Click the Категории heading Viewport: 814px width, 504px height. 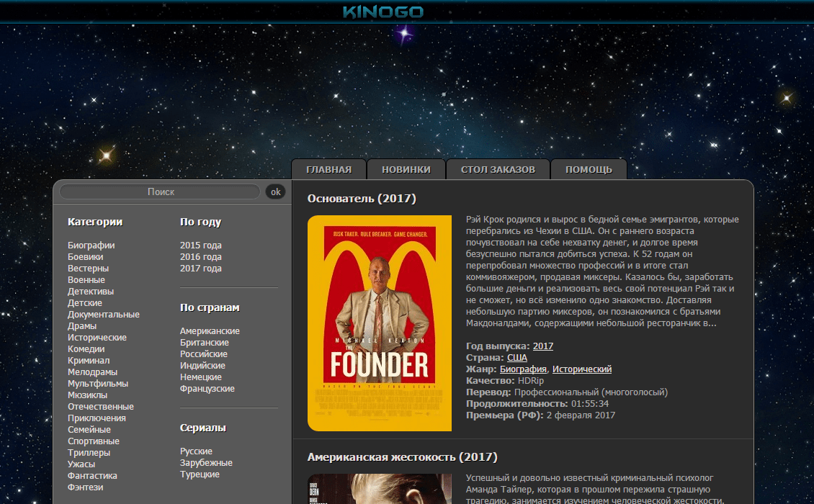pyautogui.click(x=95, y=222)
